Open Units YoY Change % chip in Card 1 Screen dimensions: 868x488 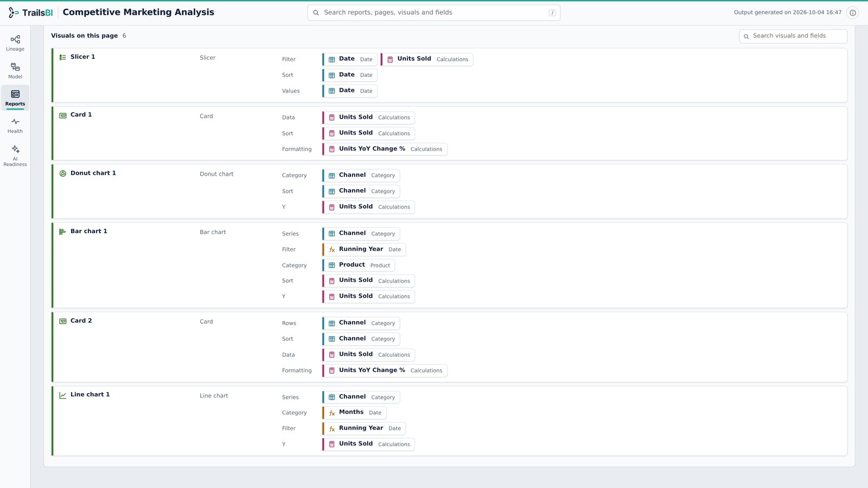[385, 149]
